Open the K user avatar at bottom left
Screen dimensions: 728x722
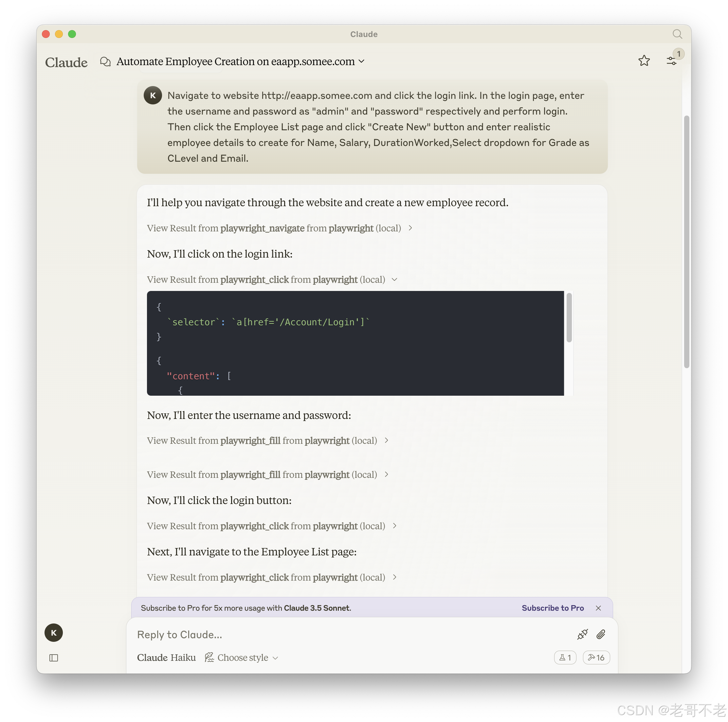coord(53,633)
